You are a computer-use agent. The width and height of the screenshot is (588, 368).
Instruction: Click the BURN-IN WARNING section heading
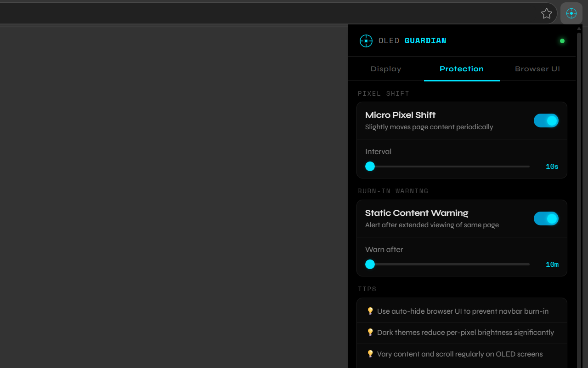[393, 191]
